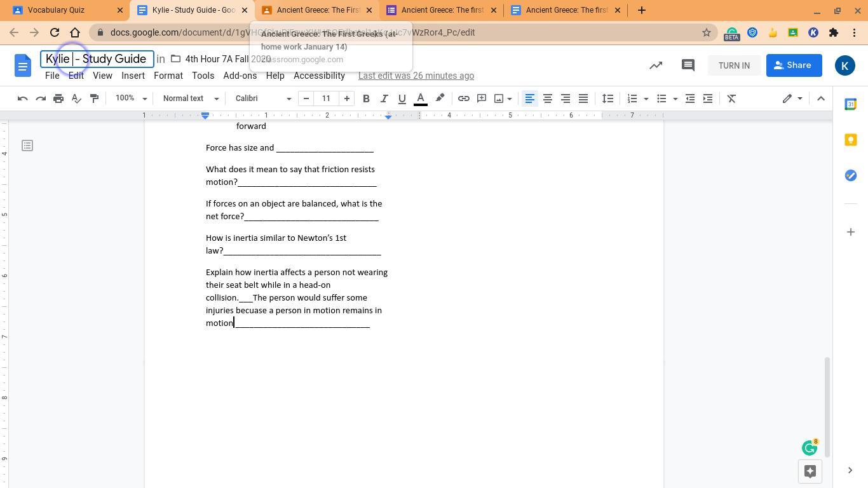The width and height of the screenshot is (868, 488).
Task: Click the Grammarly icon
Action: tap(809, 448)
